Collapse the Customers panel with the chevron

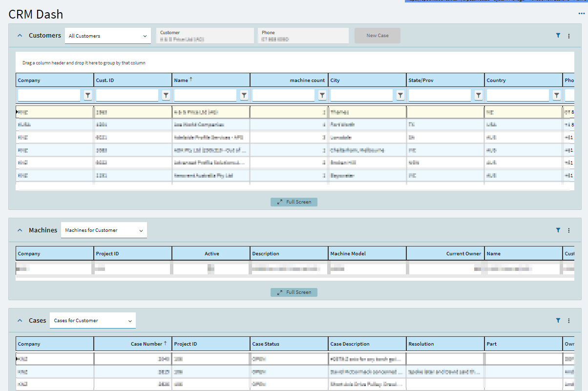[x=20, y=36]
